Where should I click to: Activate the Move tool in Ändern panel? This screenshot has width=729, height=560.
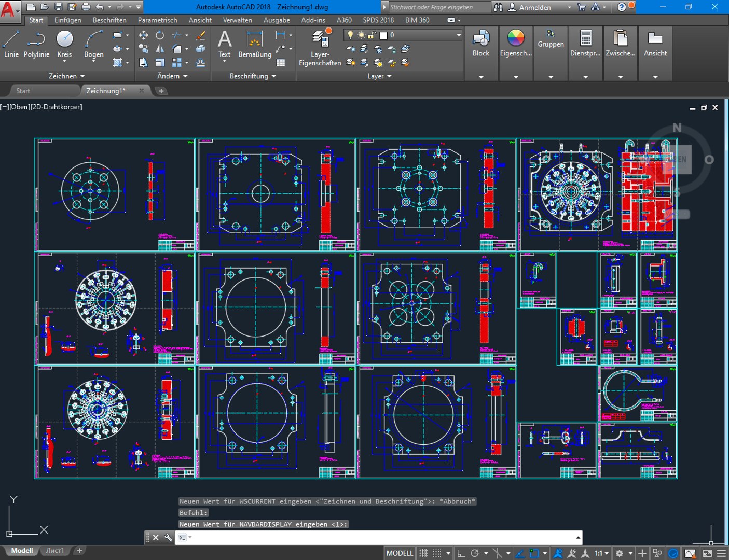(144, 35)
